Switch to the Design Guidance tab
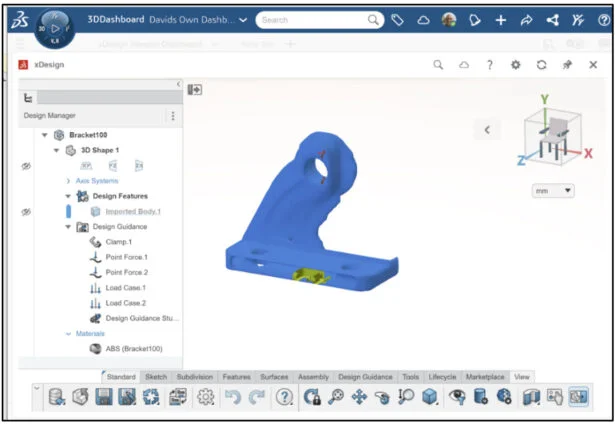 click(365, 377)
